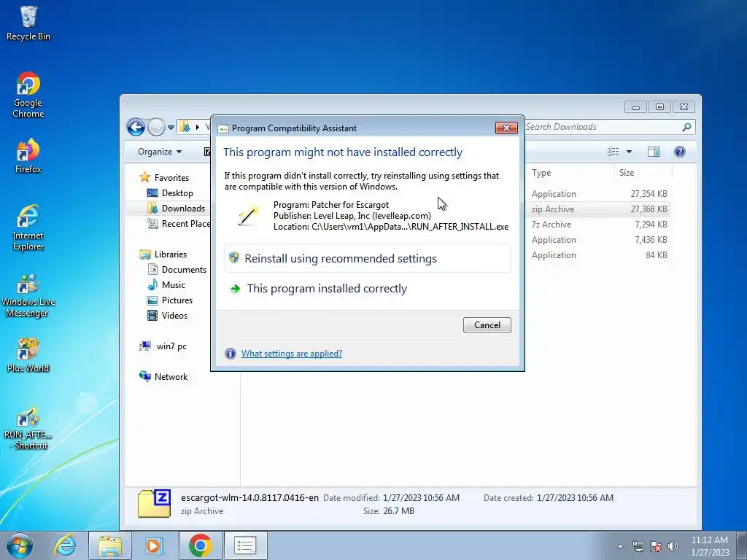Viewport: 747px width, 560px height.
Task: Select the RUN_AFTE... Shortcut desktop icon
Action: pyautogui.click(x=28, y=427)
